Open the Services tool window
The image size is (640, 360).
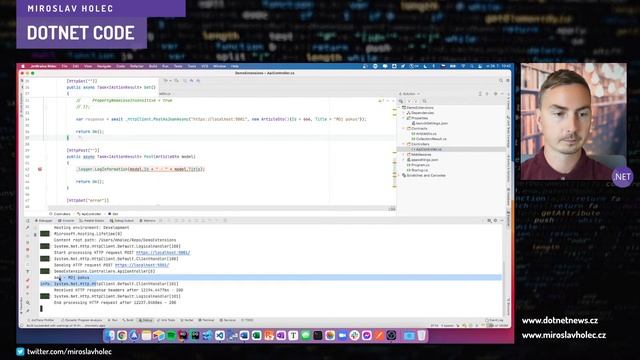click(x=228, y=320)
